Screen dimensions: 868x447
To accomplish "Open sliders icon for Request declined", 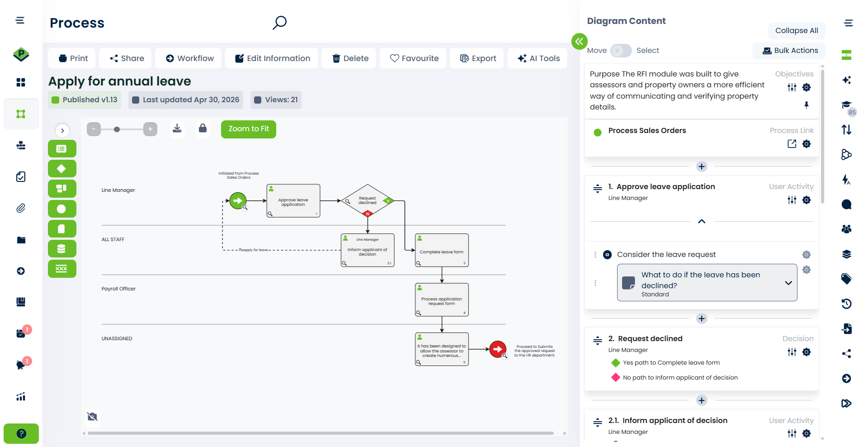I will coord(792,352).
